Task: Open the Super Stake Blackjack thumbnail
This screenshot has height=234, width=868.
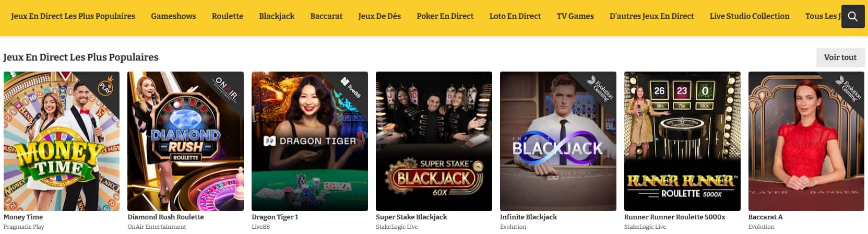Action: click(x=434, y=141)
